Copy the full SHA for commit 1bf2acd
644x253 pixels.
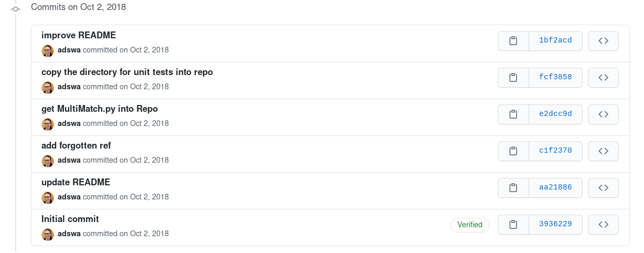point(513,41)
